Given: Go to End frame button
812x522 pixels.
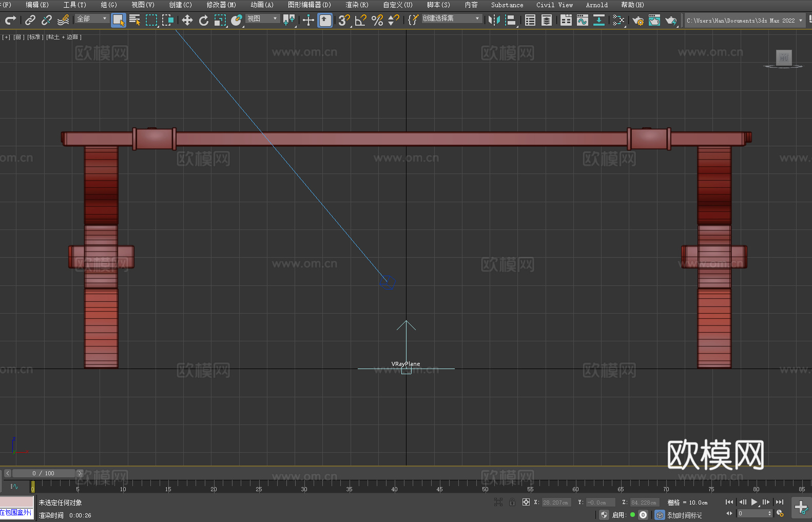Looking at the screenshot, I should point(780,502).
